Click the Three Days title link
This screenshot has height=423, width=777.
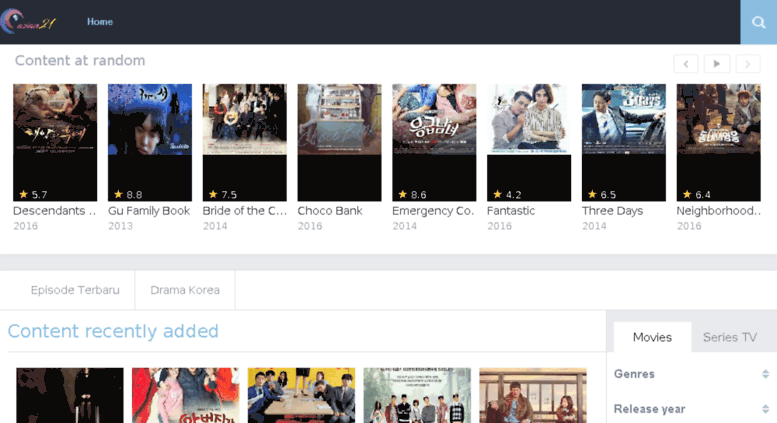click(x=612, y=211)
